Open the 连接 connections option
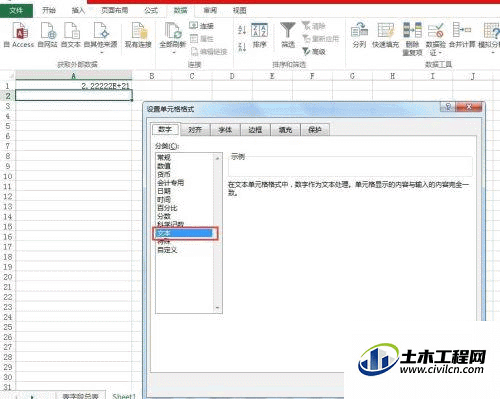 click(201, 26)
